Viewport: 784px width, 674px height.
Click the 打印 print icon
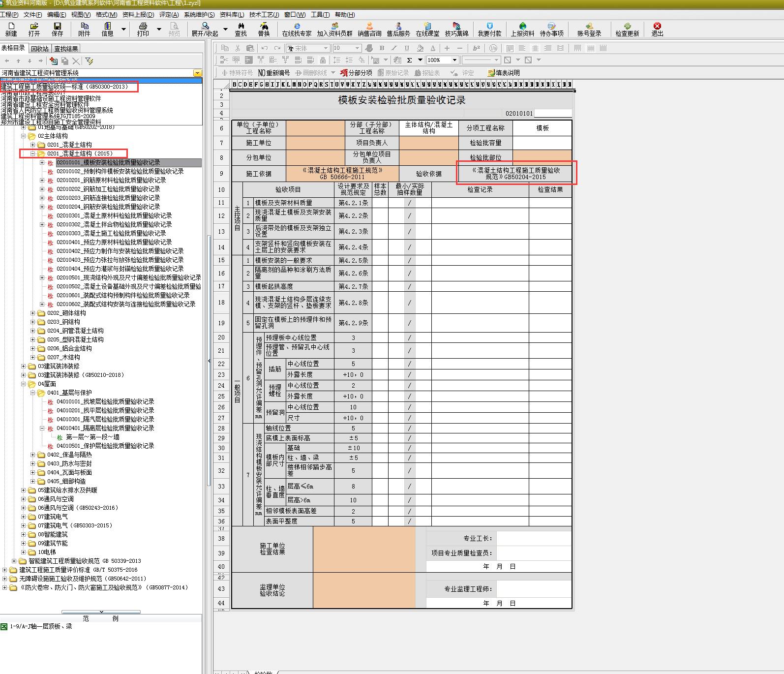point(143,30)
